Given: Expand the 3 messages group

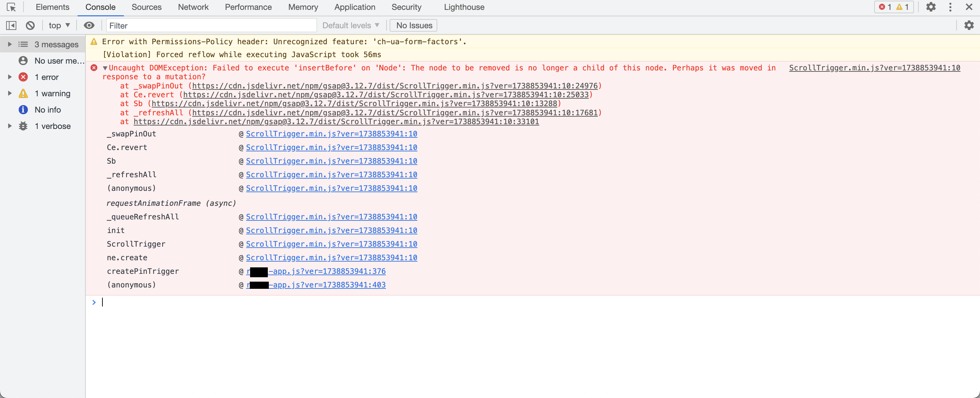Looking at the screenshot, I should point(10,45).
